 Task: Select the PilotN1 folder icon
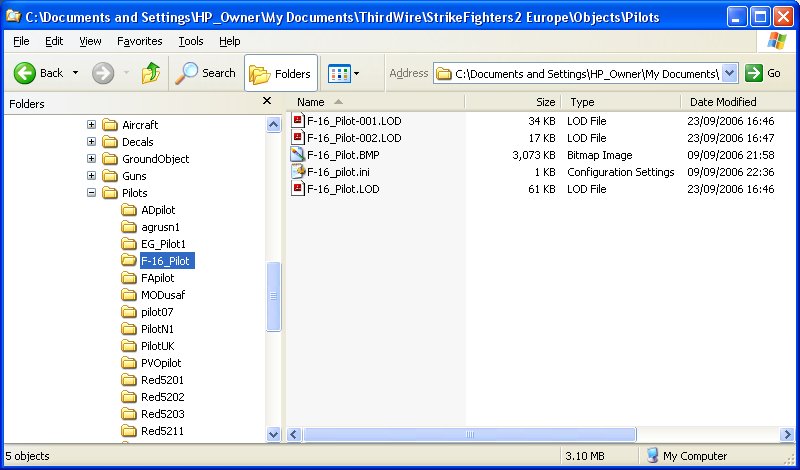[129, 329]
